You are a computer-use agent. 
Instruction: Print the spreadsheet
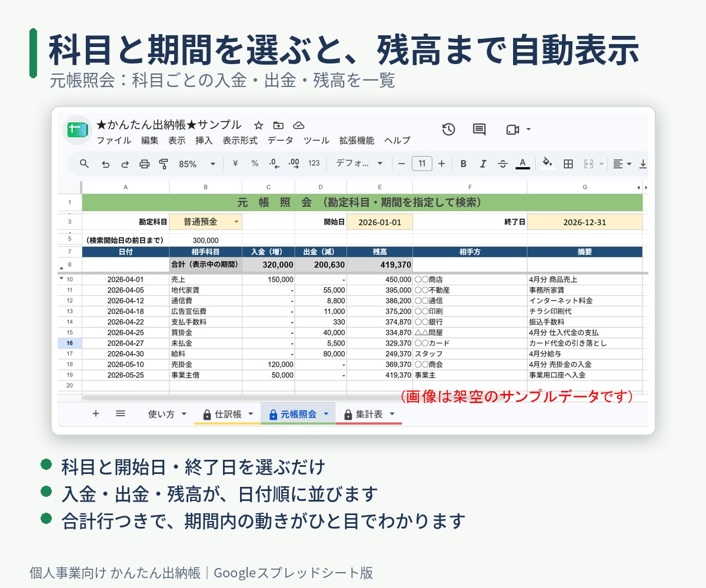[x=144, y=164]
